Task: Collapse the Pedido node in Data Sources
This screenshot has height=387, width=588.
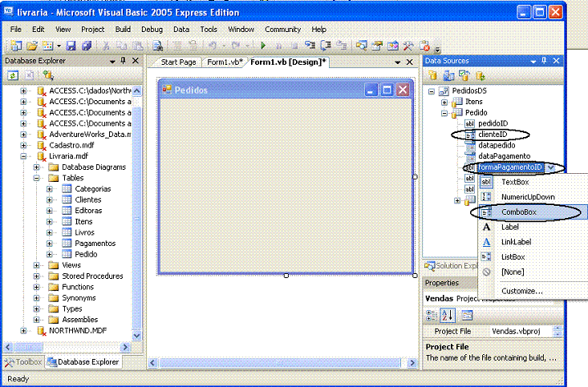Action: click(x=444, y=113)
